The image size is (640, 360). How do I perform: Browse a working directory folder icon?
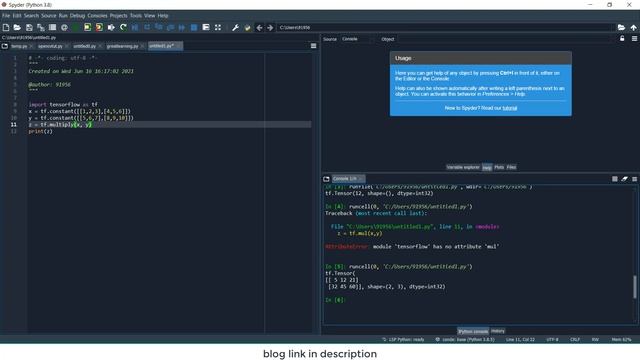coord(621,27)
